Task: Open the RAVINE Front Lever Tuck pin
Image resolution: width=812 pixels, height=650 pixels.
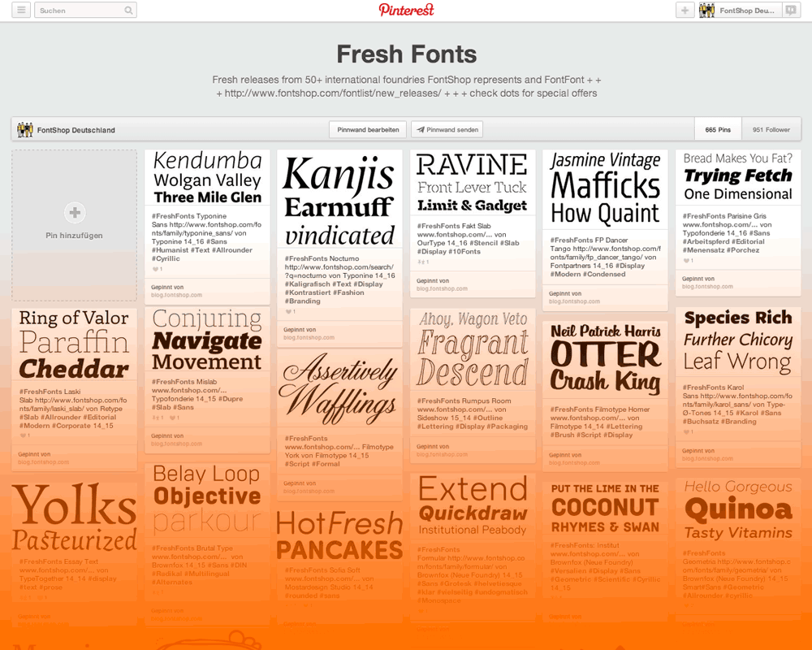Action: [x=473, y=183]
